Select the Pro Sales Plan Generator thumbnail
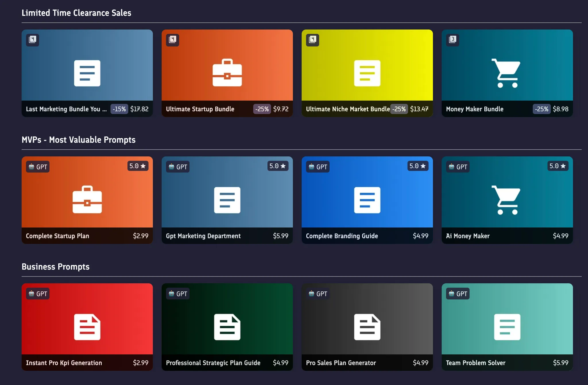 click(367, 319)
